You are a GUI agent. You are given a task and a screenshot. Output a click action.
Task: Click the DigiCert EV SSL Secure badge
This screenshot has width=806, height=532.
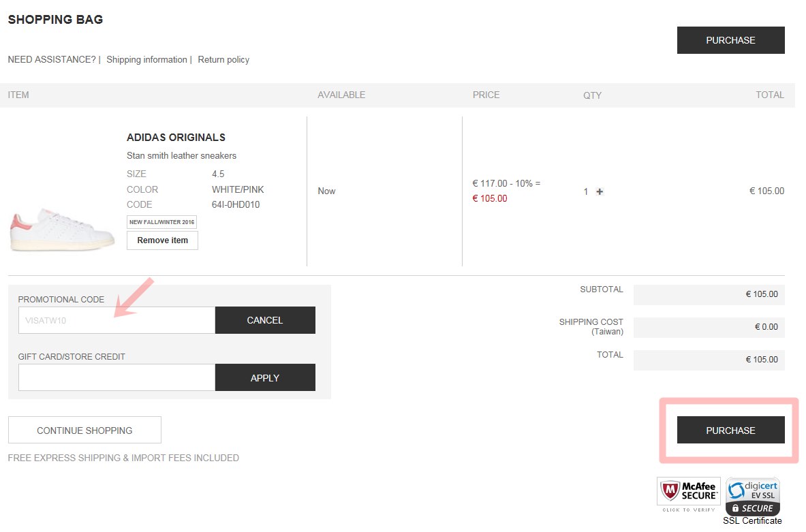tap(753, 496)
